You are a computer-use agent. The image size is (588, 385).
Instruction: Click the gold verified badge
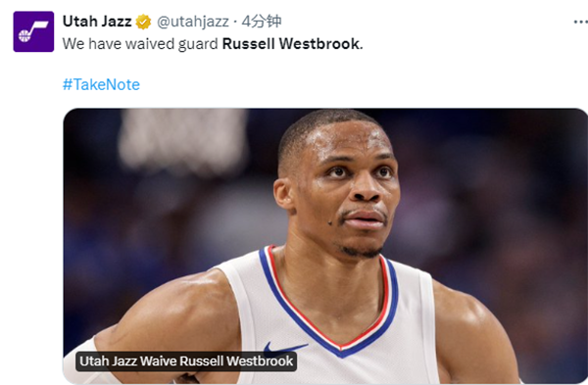pos(143,22)
